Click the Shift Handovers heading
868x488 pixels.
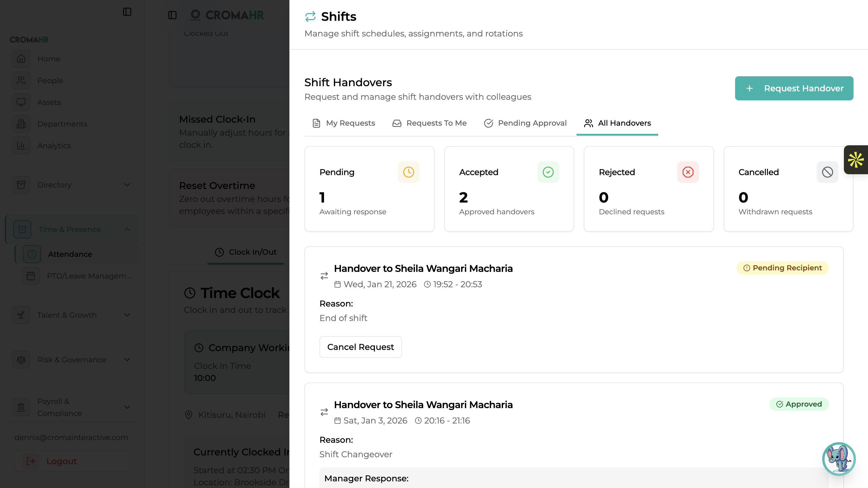point(348,83)
